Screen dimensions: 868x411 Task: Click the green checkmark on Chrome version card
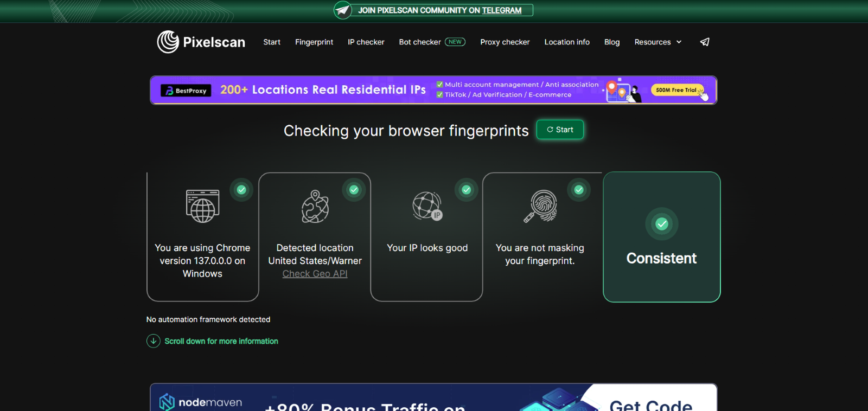pyautogui.click(x=241, y=190)
